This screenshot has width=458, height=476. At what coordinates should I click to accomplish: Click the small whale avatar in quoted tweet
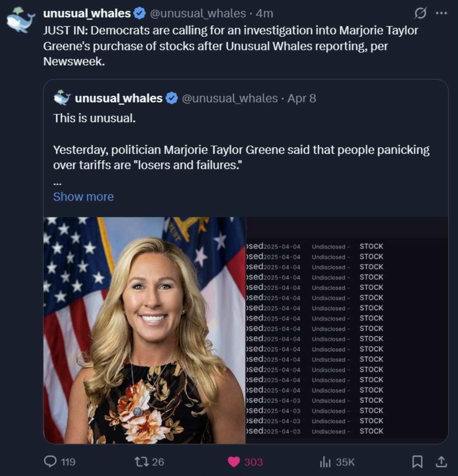click(62, 98)
